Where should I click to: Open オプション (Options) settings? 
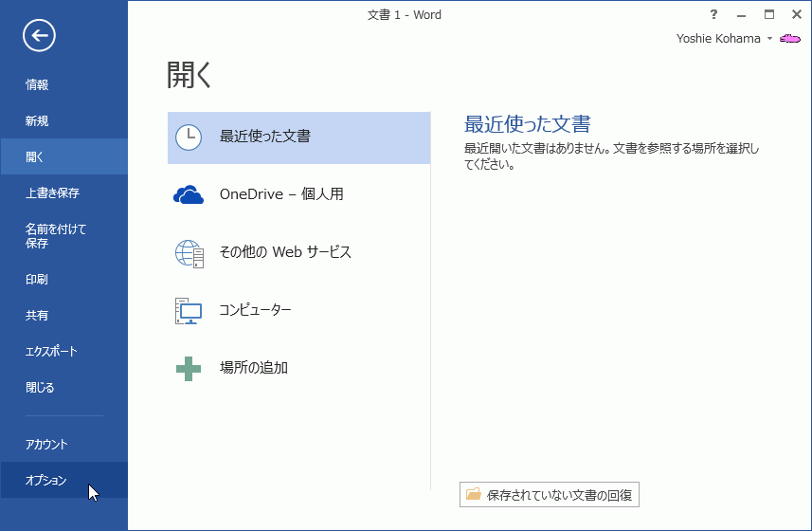pyautogui.click(x=46, y=480)
